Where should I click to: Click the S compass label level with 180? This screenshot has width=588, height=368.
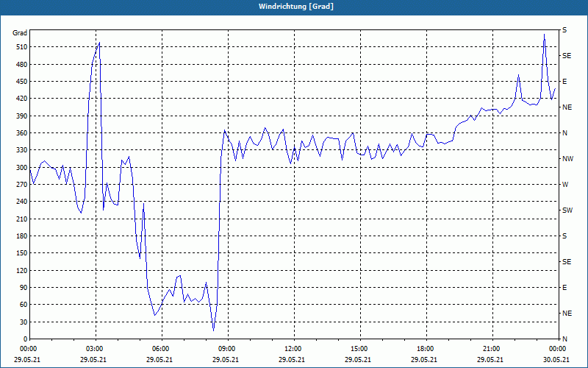coord(564,236)
